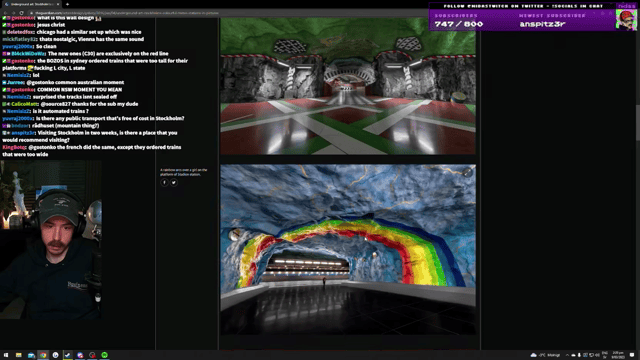Open Chrome from the taskbar
This screenshot has width=640, height=360.
pyautogui.click(x=43, y=355)
